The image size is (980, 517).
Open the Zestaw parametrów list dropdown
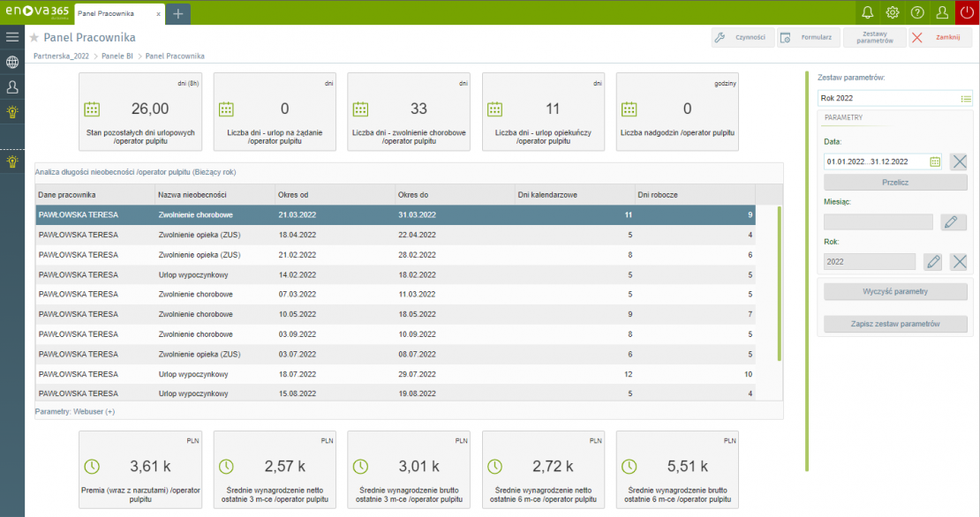[966, 99]
